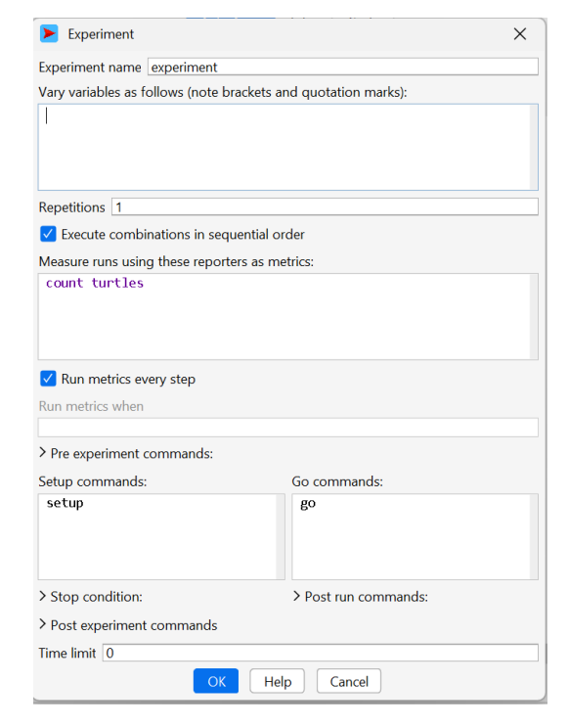This screenshot has height=728, width=569.
Task: Confirm with the OK button
Action: [216, 681]
